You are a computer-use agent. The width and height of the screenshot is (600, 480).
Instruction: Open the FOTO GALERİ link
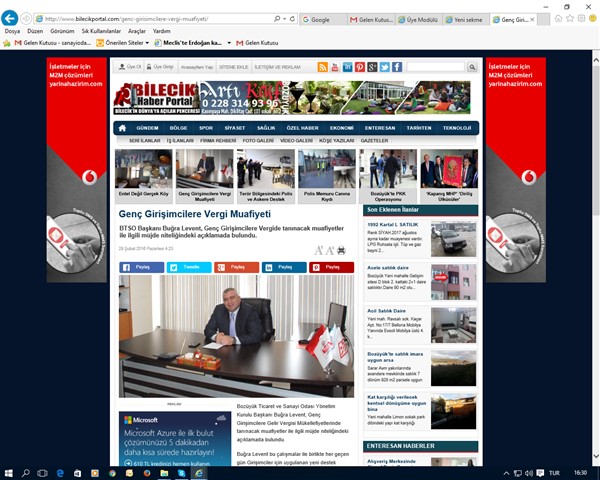pyautogui.click(x=258, y=140)
